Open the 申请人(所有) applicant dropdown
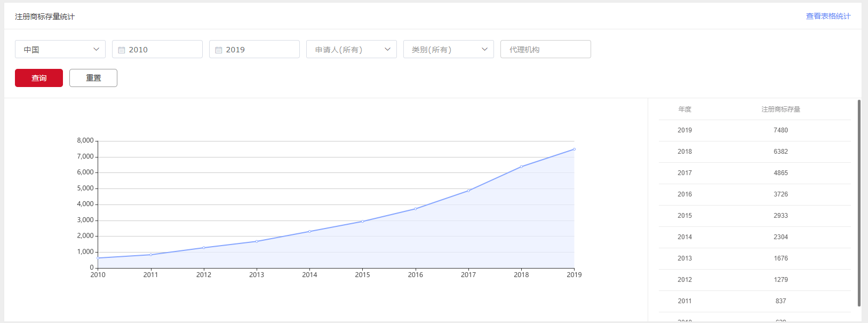The height and width of the screenshot is (323, 868). click(x=351, y=49)
